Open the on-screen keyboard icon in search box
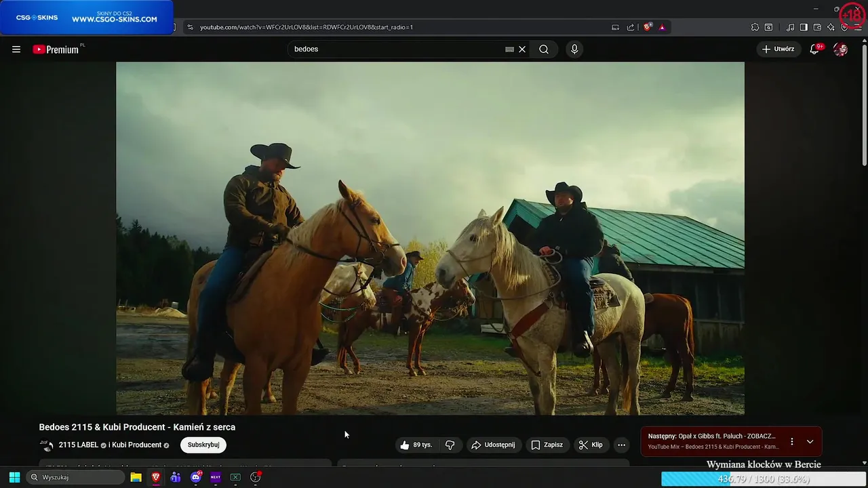This screenshot has width=868, height=488. [509, 49]
